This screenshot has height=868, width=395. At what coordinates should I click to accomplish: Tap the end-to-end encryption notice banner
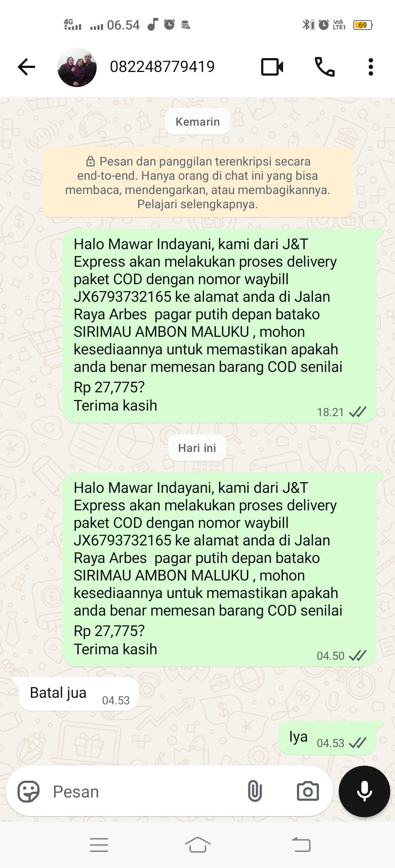(x=197, y=182)
